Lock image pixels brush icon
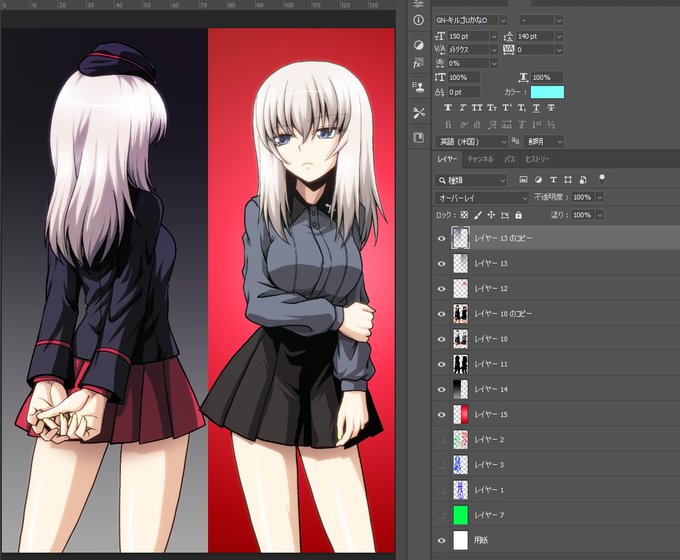680x560 pixels. pyautogui.click(x=477, y=215)
